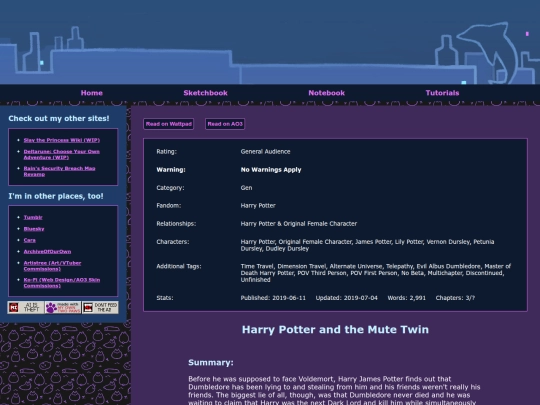The width and height of the screenshot is (540, 405).
Task: Open the Cara profile link
Action: tap(30, 240)
